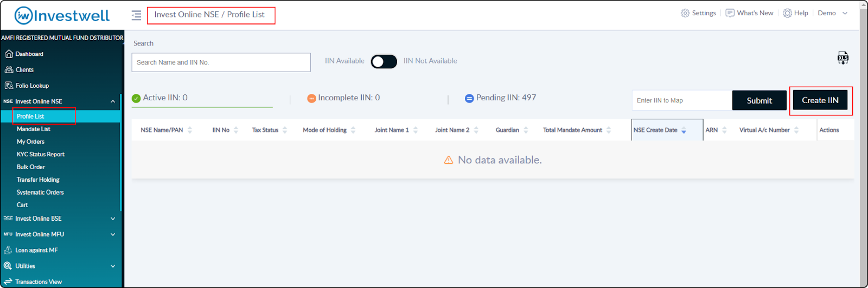Focus the Enter IIN to Map field
Screen dimensions: 868x288
[682, 100]
